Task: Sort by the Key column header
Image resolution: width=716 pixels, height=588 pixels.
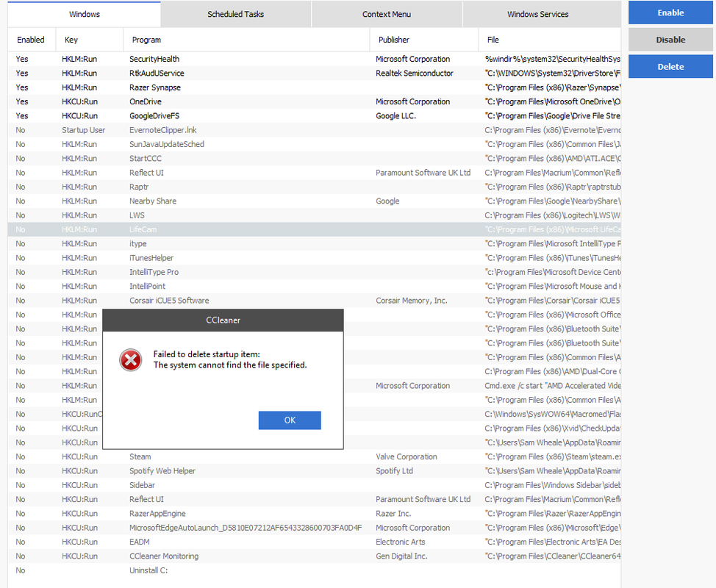Action: (89, 40)
